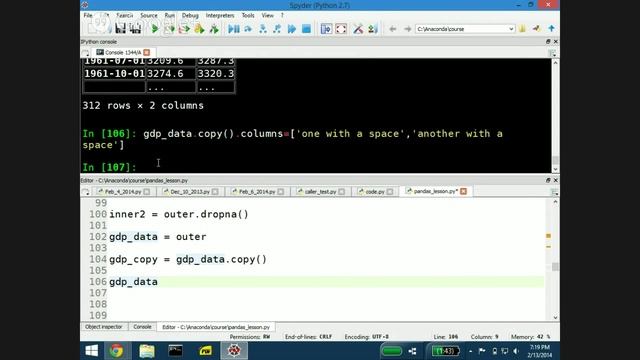This screenshot has height=360, width=640.
Task: Click the Save all files icon
Action: (x=135, y=29)
